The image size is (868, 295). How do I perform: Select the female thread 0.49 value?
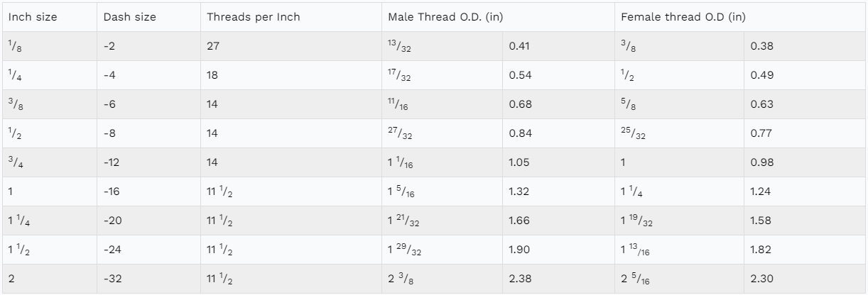pos(761,75)
